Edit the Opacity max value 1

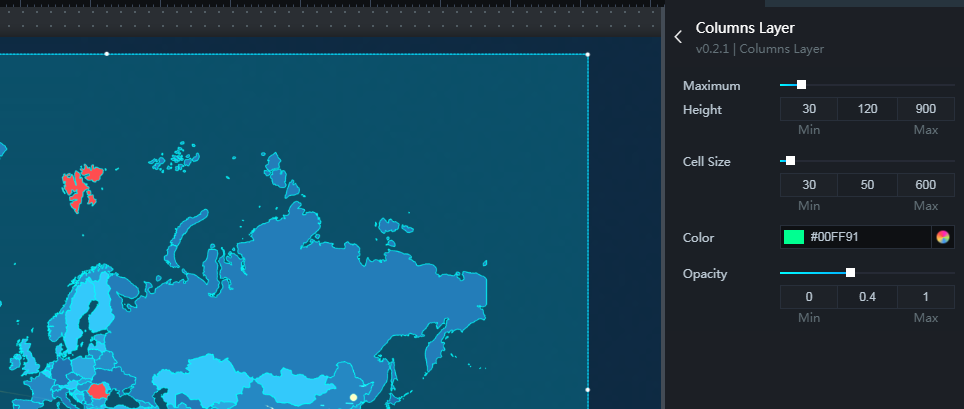(x=925, y=297)
